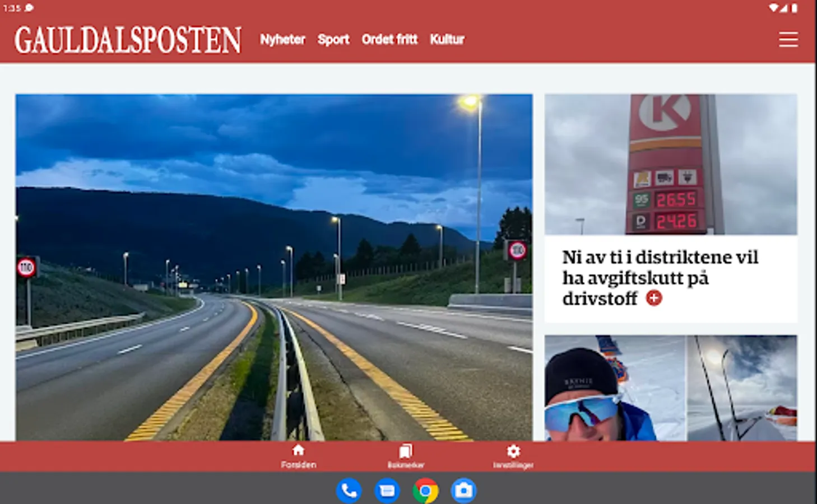Launch the Phone app from the dock
This screenshot has width=817, height=504.
coord(349,491)
